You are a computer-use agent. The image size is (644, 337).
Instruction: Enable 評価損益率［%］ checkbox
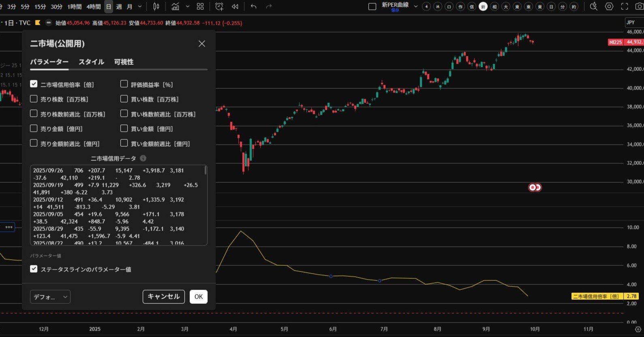click(x=124, y=84)
